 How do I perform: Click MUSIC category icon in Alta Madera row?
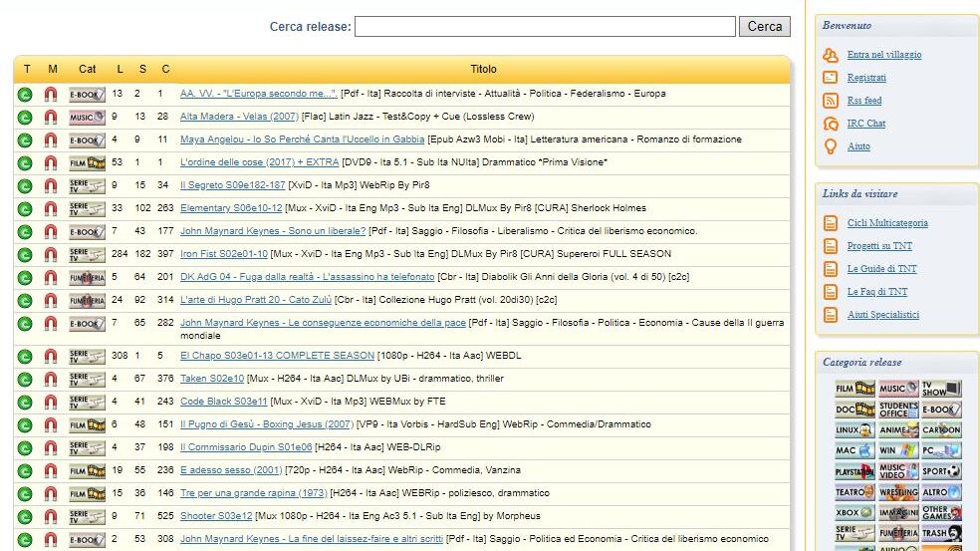pos(87,117)
